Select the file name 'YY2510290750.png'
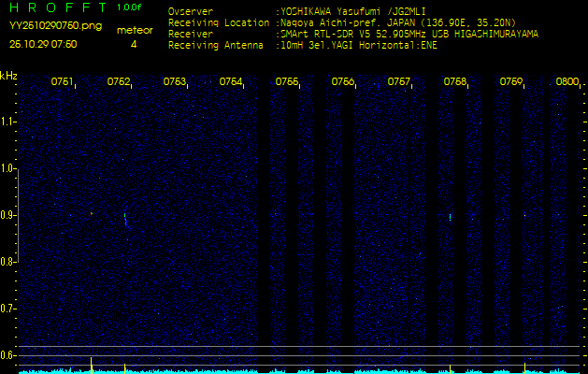 [x=55, y=26]
